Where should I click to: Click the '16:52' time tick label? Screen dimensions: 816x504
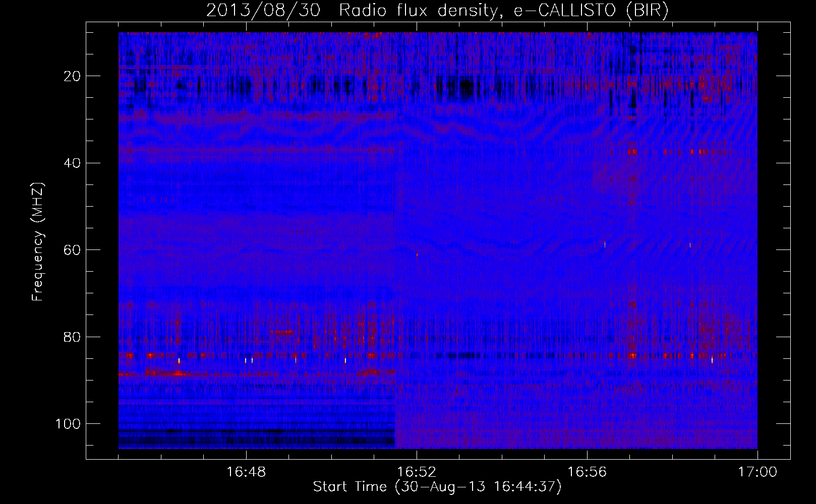pos(417,472)
